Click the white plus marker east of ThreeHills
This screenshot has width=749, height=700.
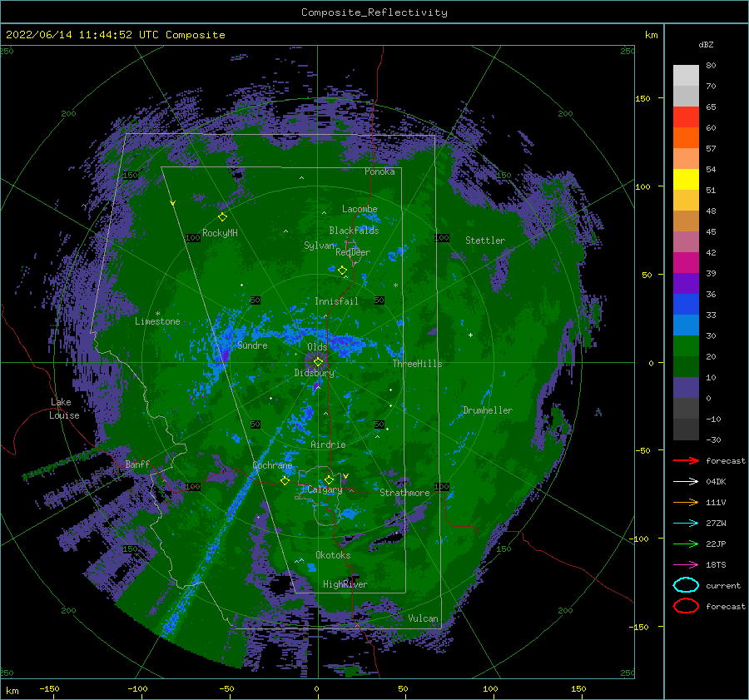tap(470, 335)
